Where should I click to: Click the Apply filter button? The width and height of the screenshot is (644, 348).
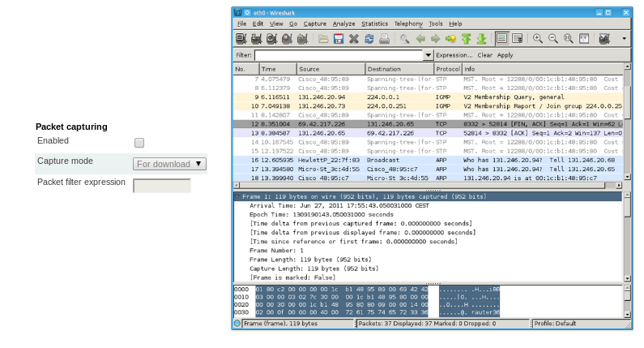505,55
